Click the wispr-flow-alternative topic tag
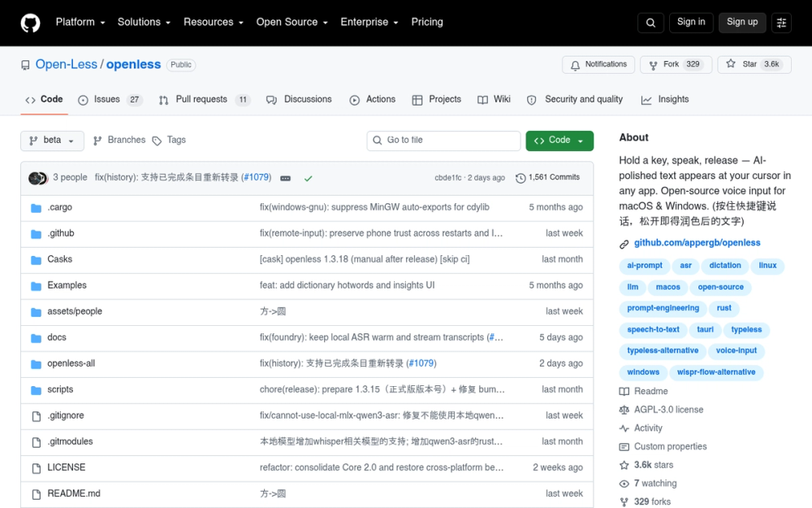The height and width of the screenshot is (508, 812). click(716, 372)
